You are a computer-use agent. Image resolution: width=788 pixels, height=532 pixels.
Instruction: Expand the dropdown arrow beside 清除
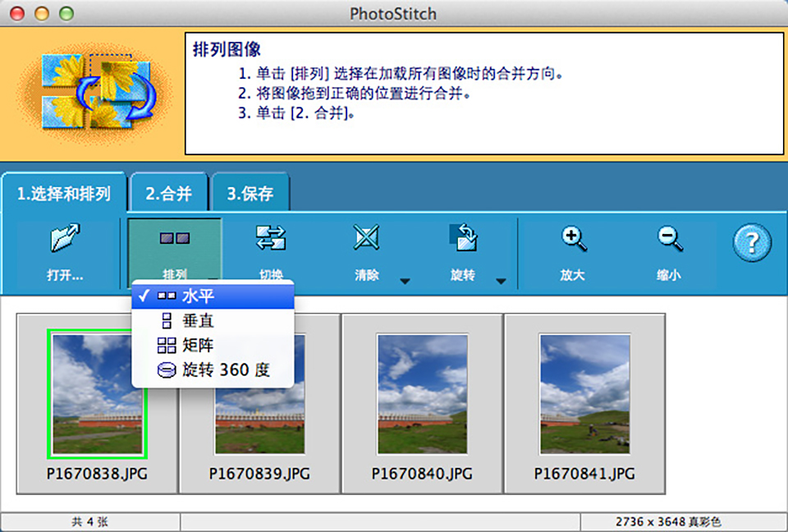pyautogui.click(x=405, y=282)
